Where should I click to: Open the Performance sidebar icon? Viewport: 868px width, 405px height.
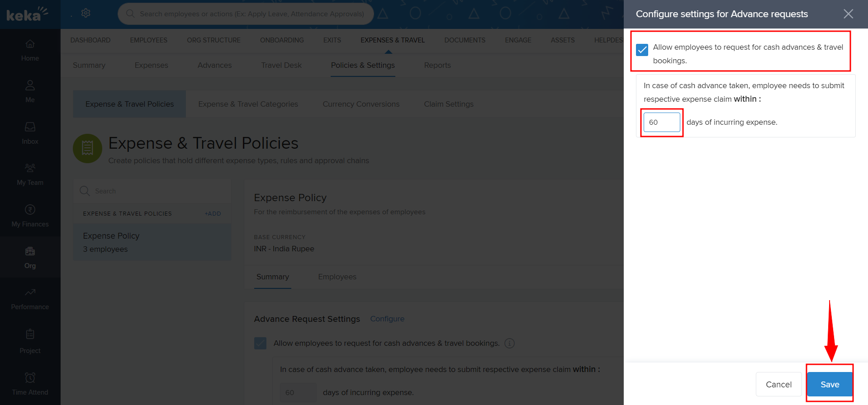pyautogui.click(x=30, y=293)
